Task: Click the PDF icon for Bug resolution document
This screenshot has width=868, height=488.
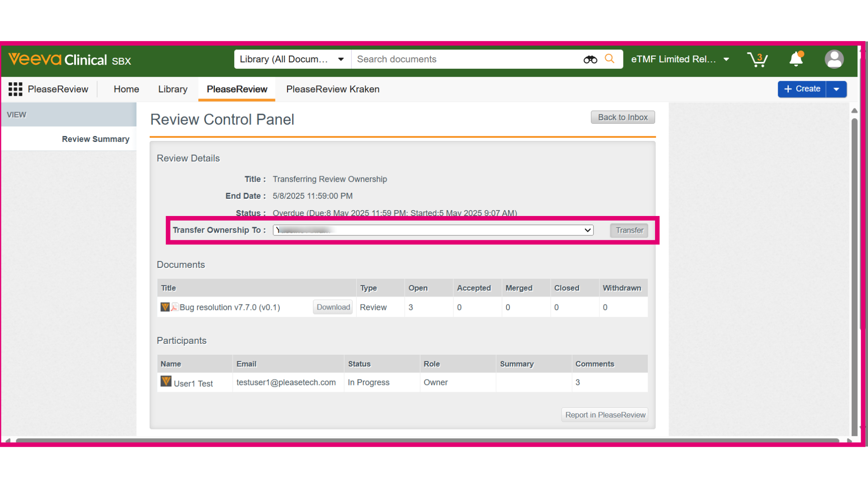Action: click(x=175, y=307)
